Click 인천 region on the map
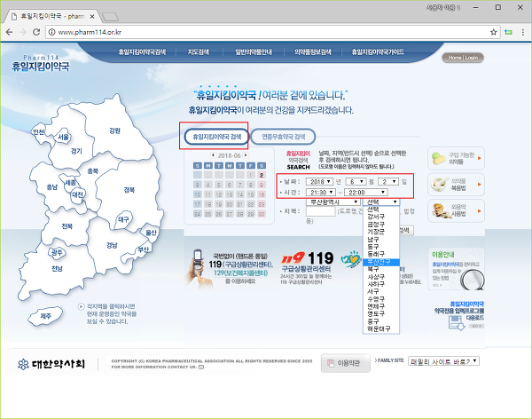Image resolution: width=532 pixels, height=419 pixels. tap(39, 132)
